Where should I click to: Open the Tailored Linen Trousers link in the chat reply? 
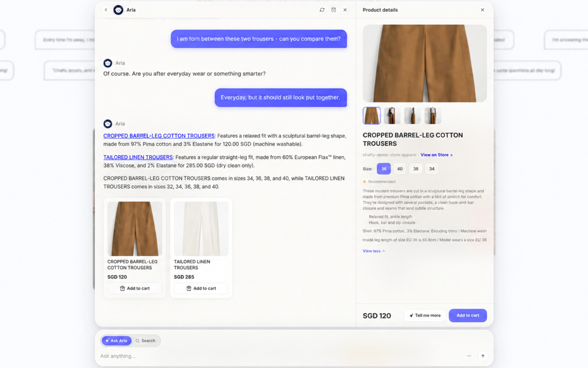pos(138,157)
